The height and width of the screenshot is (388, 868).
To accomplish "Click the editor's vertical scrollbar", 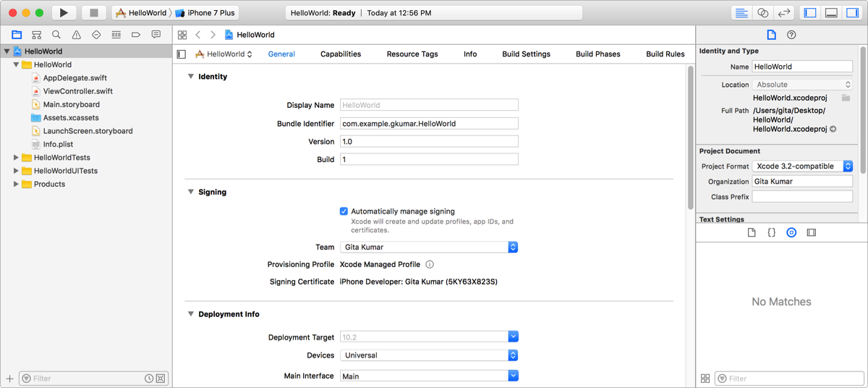I will coord(690,138).
